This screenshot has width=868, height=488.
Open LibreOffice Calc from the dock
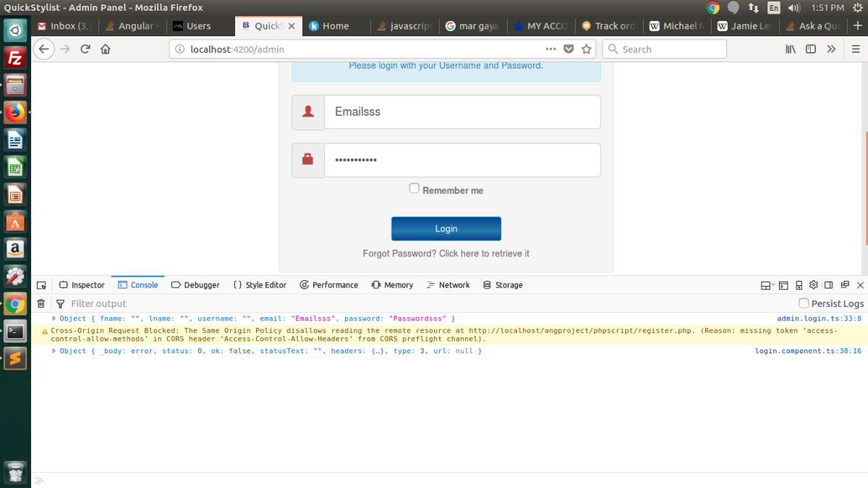[15, 167]
